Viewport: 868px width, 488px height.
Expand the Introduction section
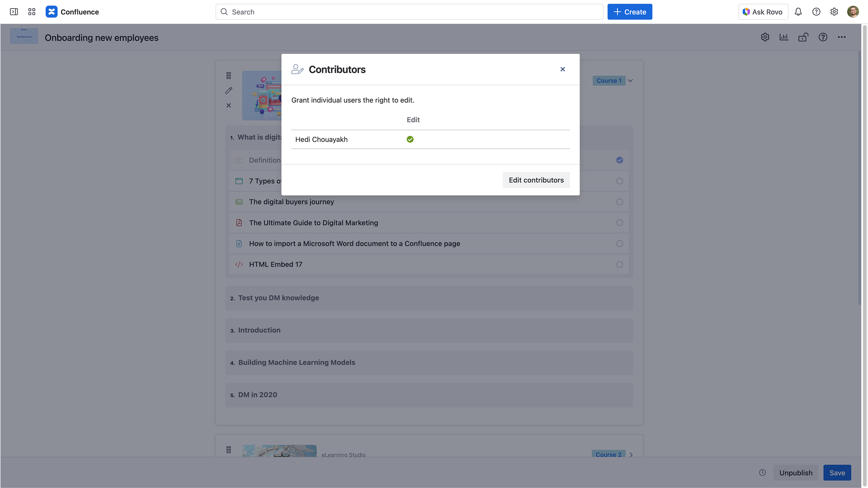coord(259,330)
